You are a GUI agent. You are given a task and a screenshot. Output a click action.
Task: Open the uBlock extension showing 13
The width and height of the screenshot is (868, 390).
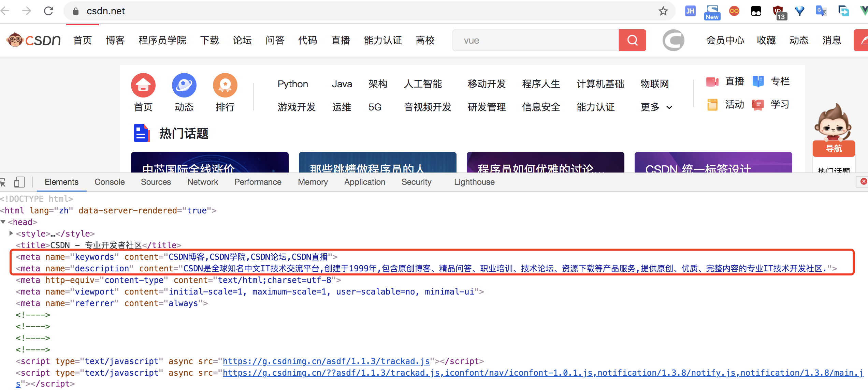[x=779, y=13]
